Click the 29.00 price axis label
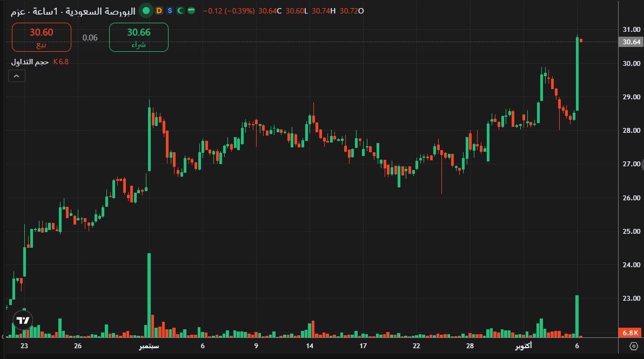Viewport: 644px width, 359px height. (x=631, y=97)
